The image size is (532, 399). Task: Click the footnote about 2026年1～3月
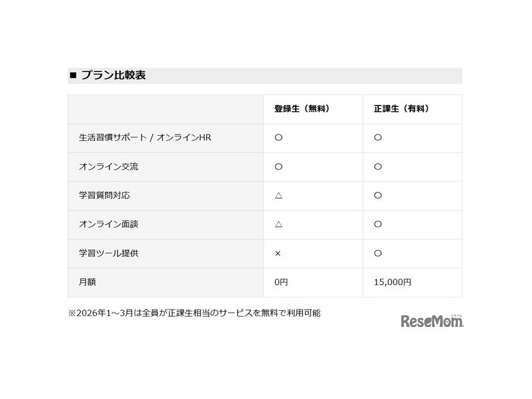(194, 313)
